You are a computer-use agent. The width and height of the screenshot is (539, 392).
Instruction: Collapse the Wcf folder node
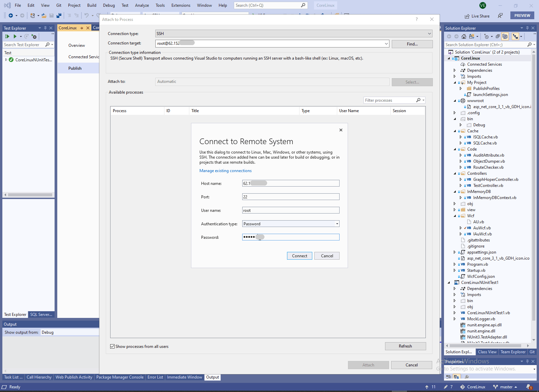(x=455, y=216)
